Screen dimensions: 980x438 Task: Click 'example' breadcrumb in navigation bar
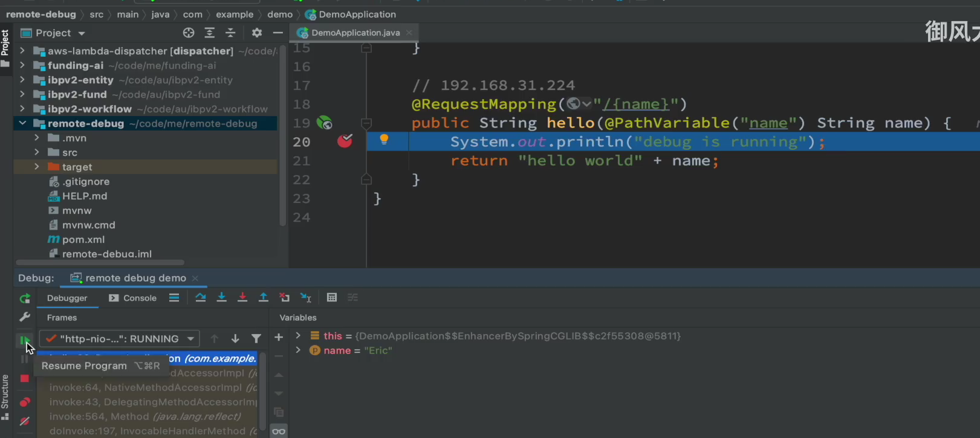(235, 14)
